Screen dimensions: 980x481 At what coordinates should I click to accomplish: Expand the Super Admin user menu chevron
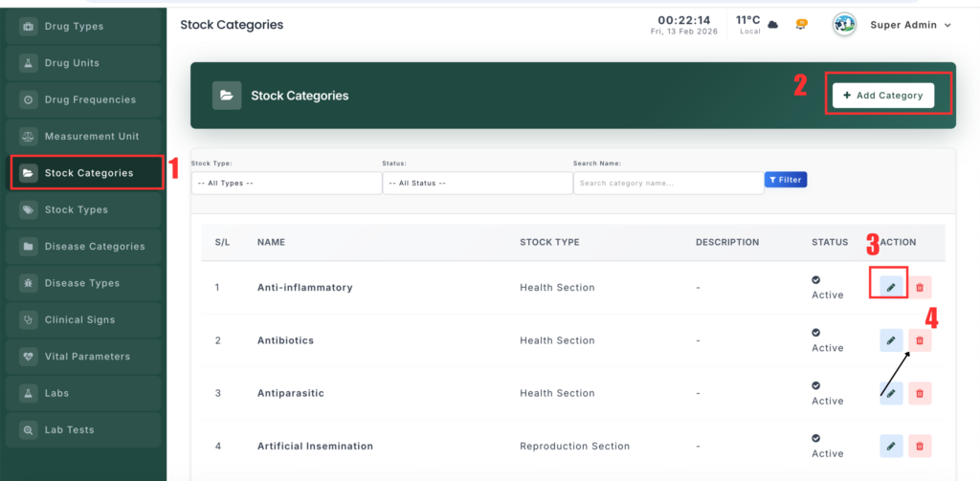point(947,26)
